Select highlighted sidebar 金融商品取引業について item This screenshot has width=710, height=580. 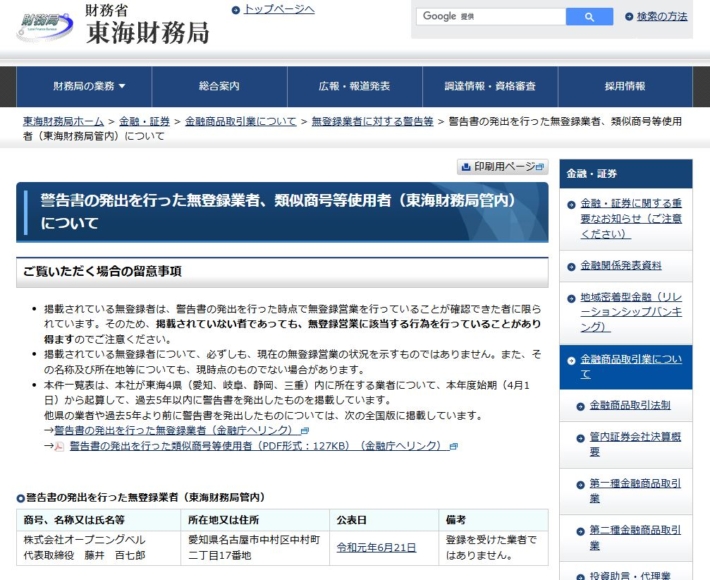[x=626, y=367]
